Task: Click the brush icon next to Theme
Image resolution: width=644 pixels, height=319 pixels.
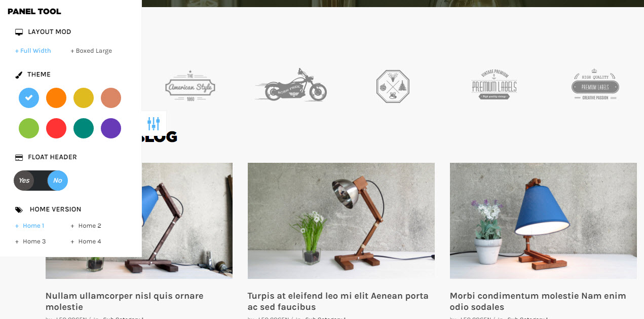Action: coord(19,75)
